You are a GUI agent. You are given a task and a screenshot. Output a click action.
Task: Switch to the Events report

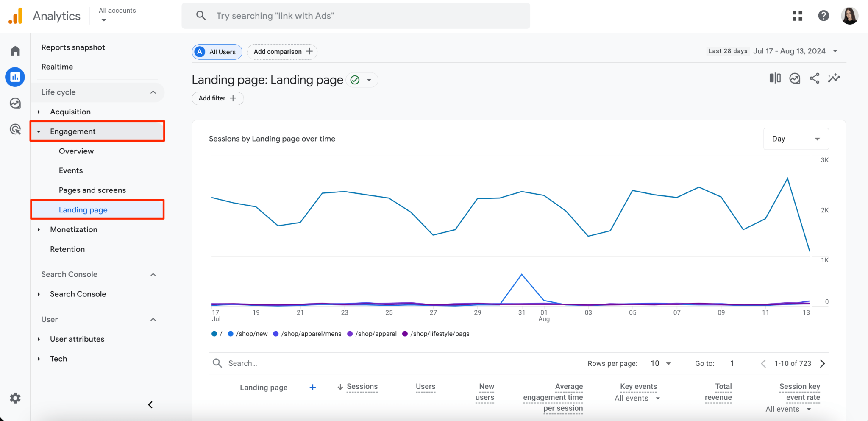tap(71, 170)
